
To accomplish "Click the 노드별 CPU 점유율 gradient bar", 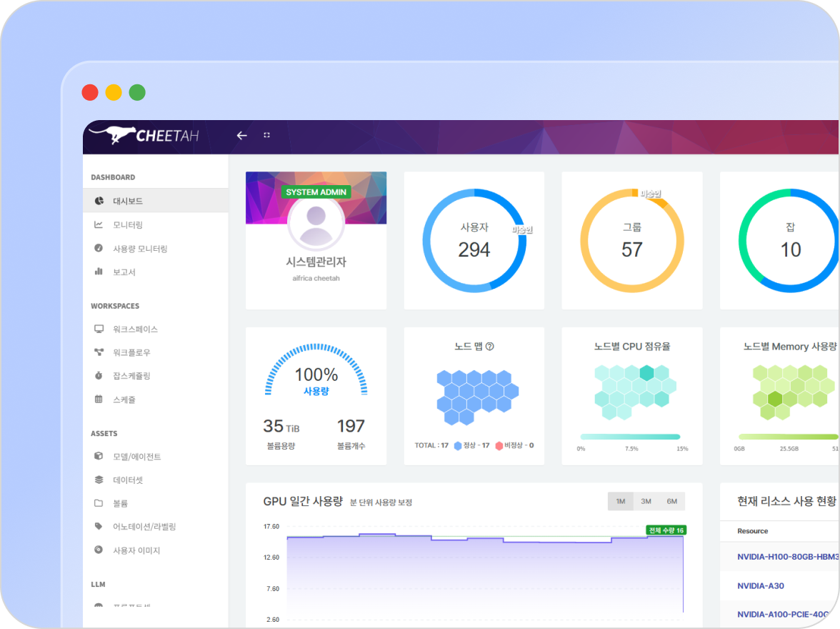I will point(630,437).
